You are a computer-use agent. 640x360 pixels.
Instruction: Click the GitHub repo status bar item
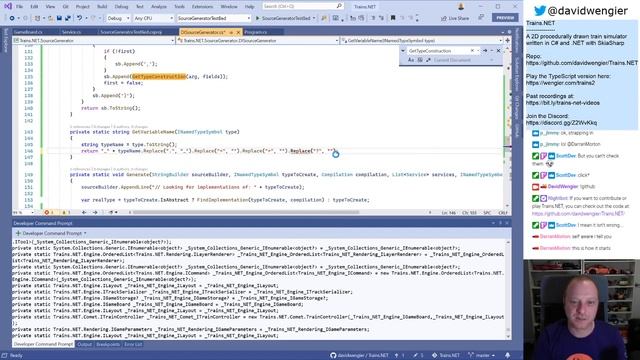[359, 355]
